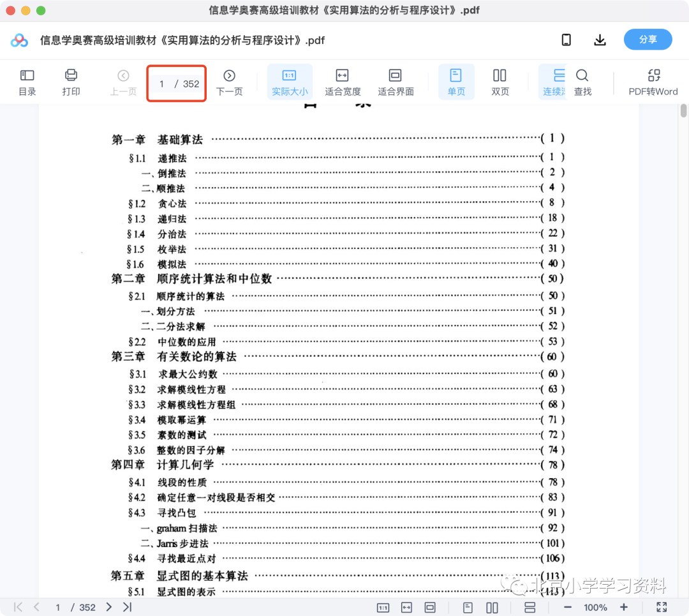Zoom out with the minus button
The height and width of the screenshot is (616, 689).
coord(568,607)
